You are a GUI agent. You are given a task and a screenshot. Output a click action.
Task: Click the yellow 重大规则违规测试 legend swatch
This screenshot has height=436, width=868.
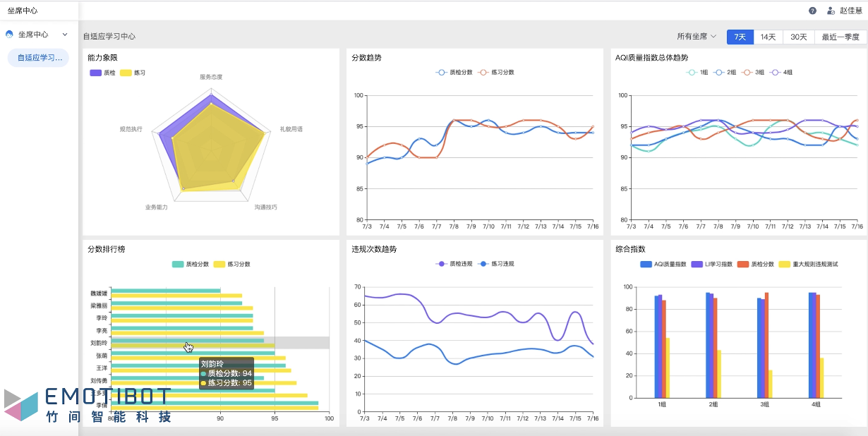click(784, 264)
